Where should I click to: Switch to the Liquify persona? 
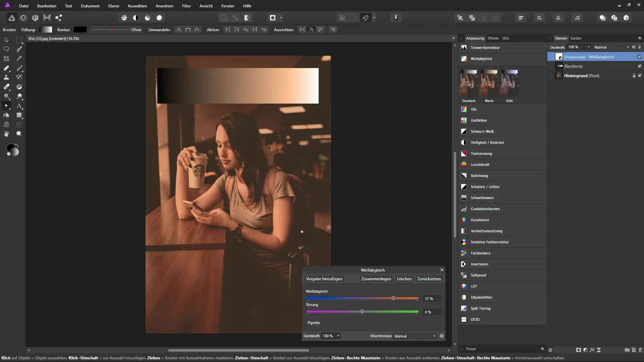coord(23,18)
